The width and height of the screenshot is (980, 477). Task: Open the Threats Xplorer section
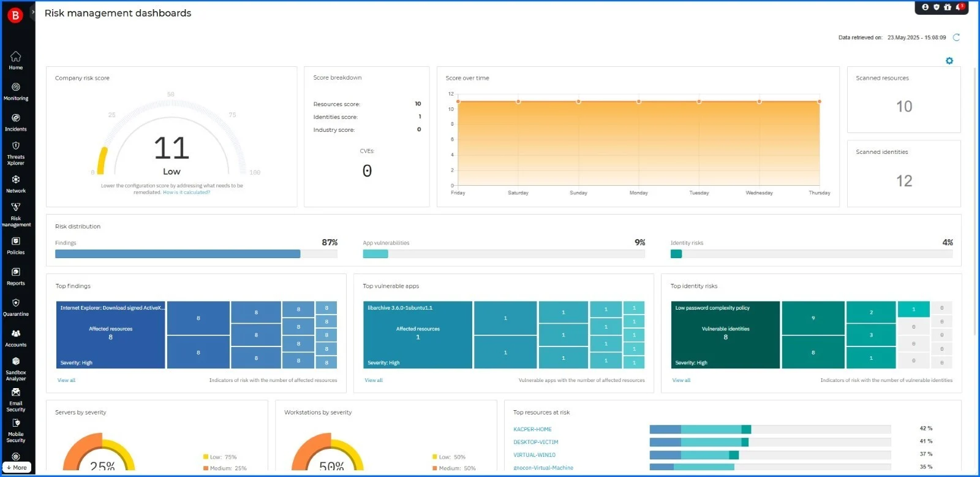[16, 152]
